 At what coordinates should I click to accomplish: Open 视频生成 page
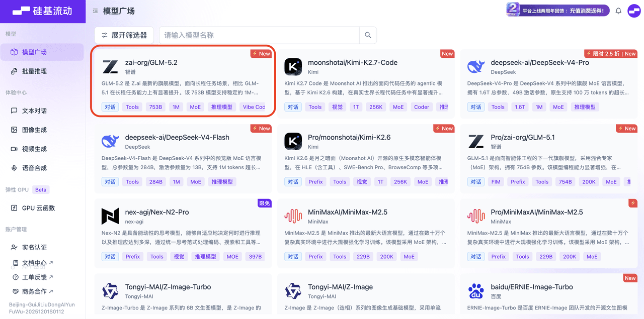[x=42, y=149]
